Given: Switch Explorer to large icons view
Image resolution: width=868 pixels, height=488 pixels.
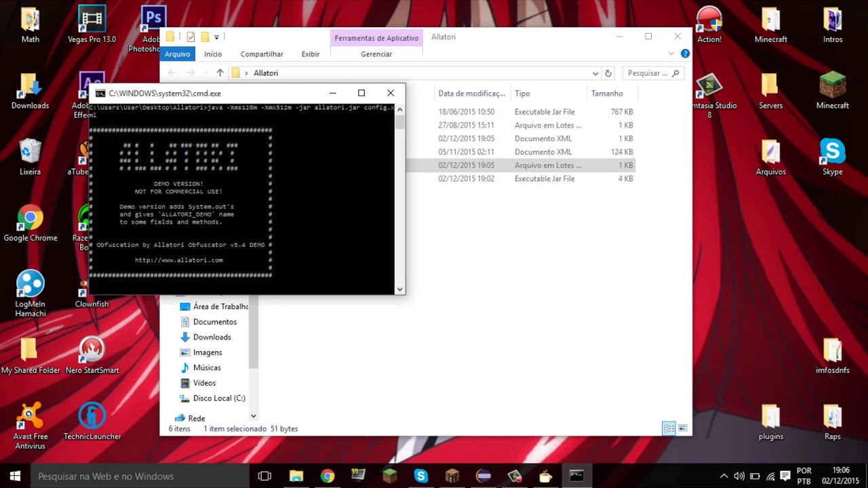Looking at the screenshot, I should (682, 428).
